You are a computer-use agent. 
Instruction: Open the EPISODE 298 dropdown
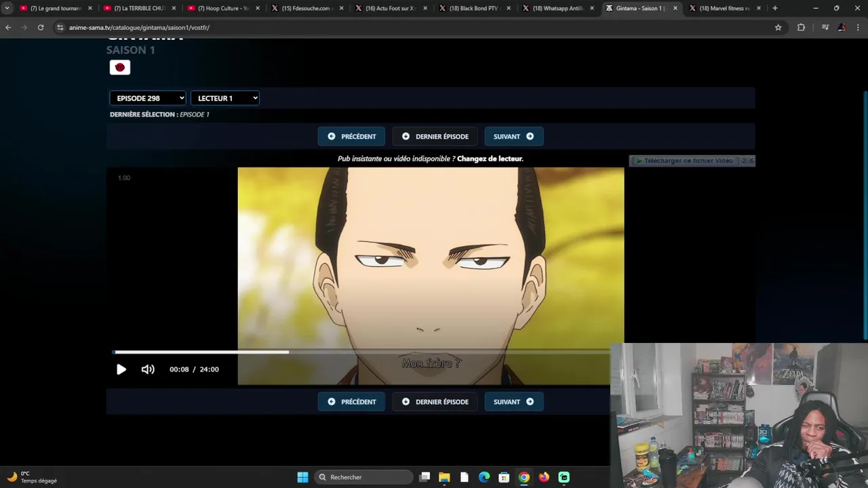point(148,98)
